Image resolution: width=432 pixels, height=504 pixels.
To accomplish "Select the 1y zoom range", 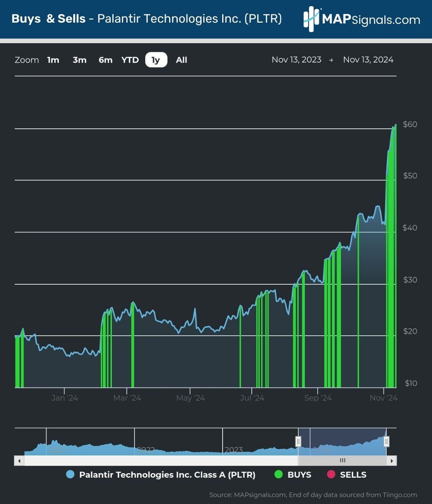I will (156, 60).
